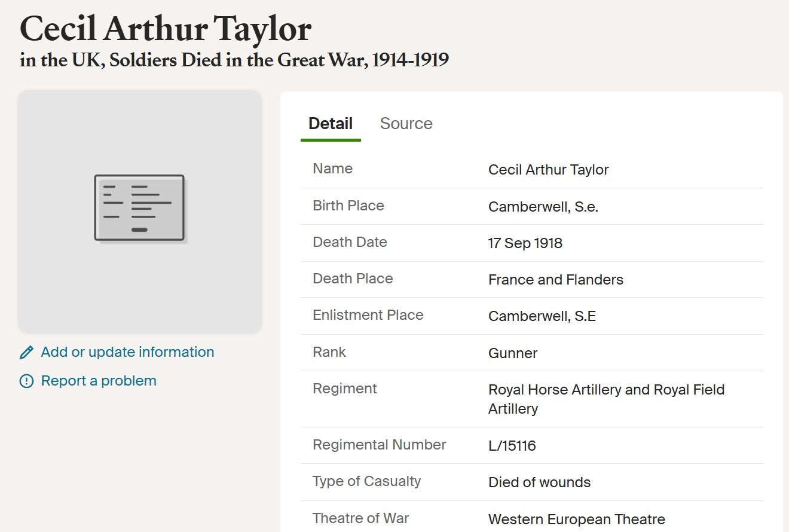The image size is (789, 532).
Task: Open the record image thumbnail panel
Action: click(140, 212)
